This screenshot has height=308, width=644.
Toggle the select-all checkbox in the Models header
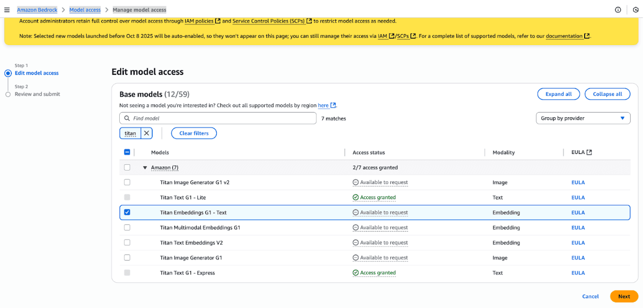tap(127, 152)
